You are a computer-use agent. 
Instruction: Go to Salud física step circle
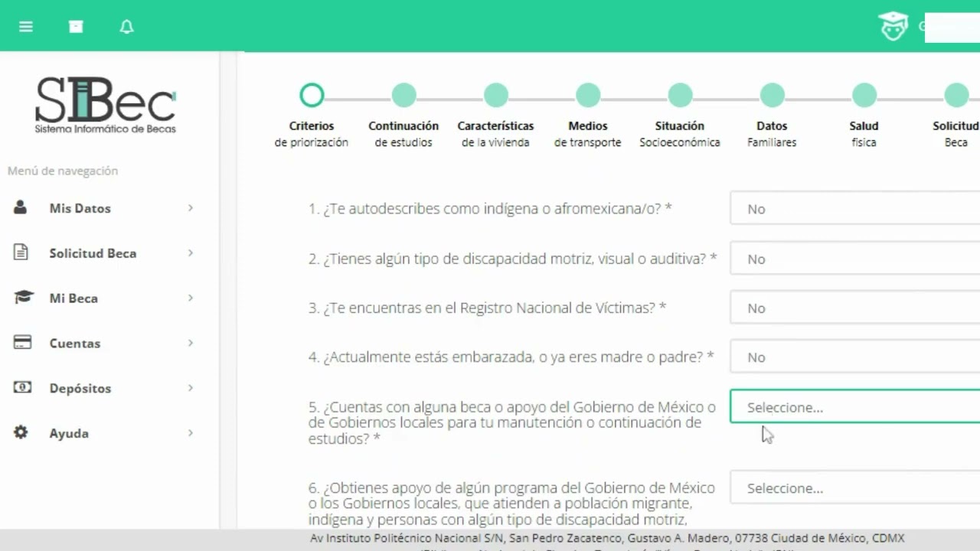(864, 96)
